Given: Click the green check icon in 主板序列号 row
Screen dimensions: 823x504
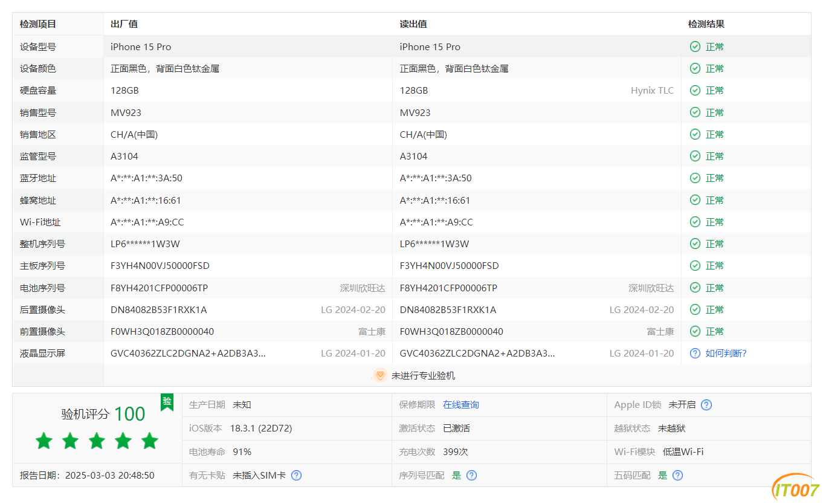Looking at the screenshot, I should tap(695, 265).
